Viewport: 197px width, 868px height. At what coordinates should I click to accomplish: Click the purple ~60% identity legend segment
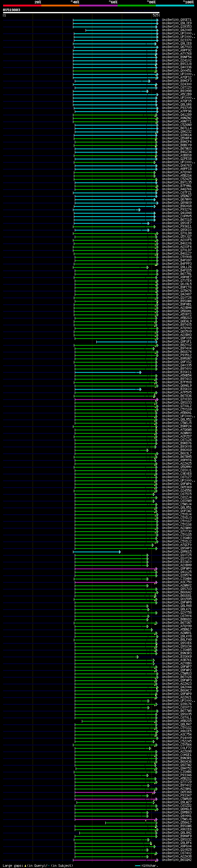click(x=99, y=6)
